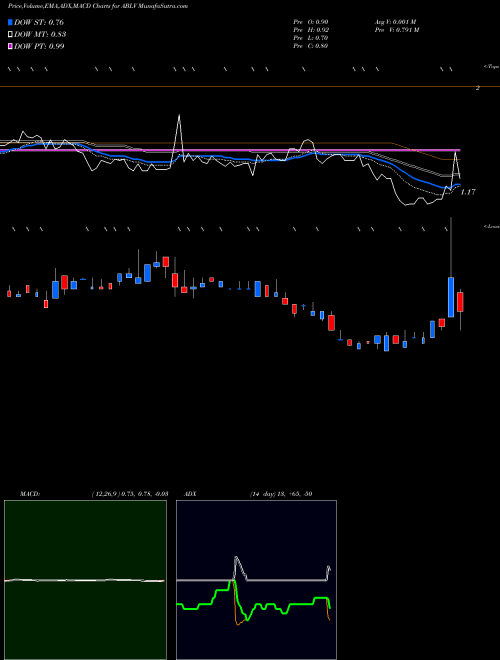The height and width of the screenshot is (660, 500).
Task: Click the white volume spike peak in the upper chart
Action: pyautogui.click(x=179, y=115)
